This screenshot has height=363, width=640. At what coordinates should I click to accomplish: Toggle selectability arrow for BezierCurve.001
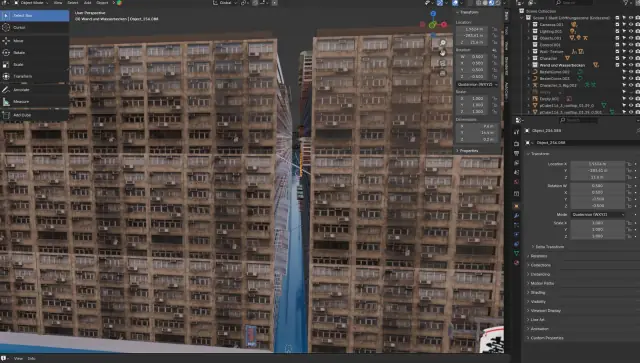[624, 72]
